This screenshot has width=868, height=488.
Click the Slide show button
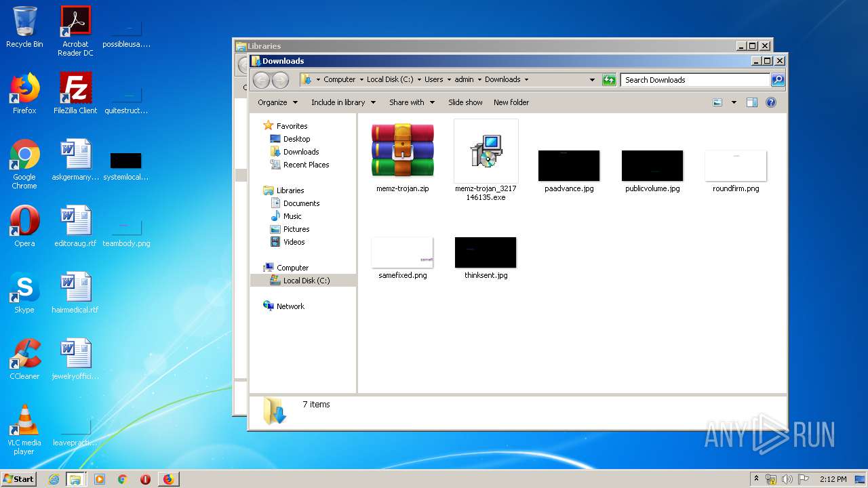(x=465, y=102)
